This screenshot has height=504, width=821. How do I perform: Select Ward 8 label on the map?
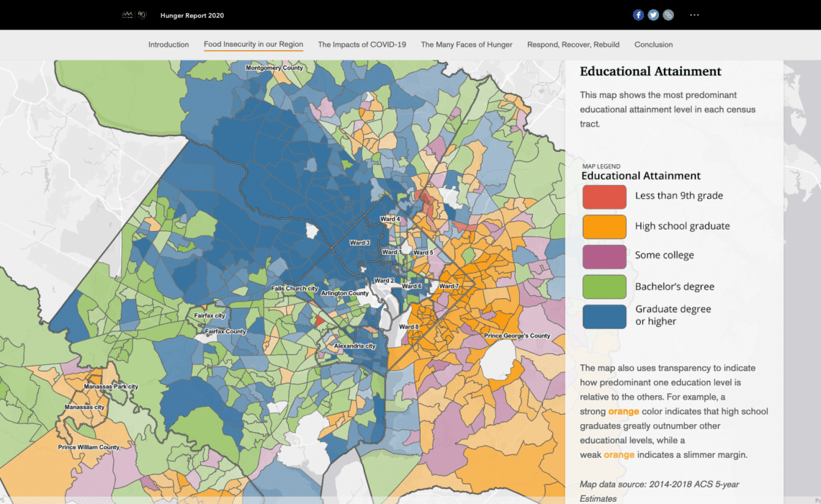409,326
